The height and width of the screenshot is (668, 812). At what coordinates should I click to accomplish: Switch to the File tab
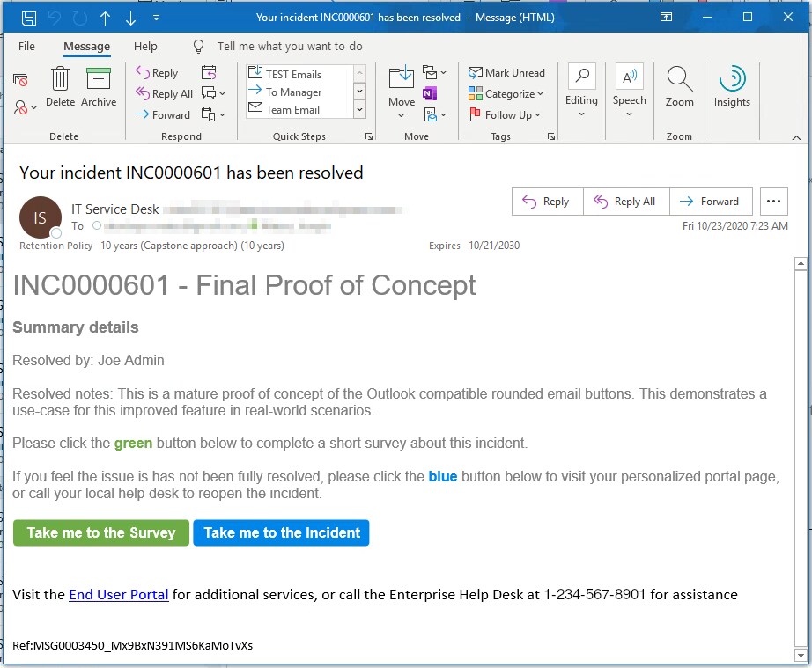[x=26, y=46]
